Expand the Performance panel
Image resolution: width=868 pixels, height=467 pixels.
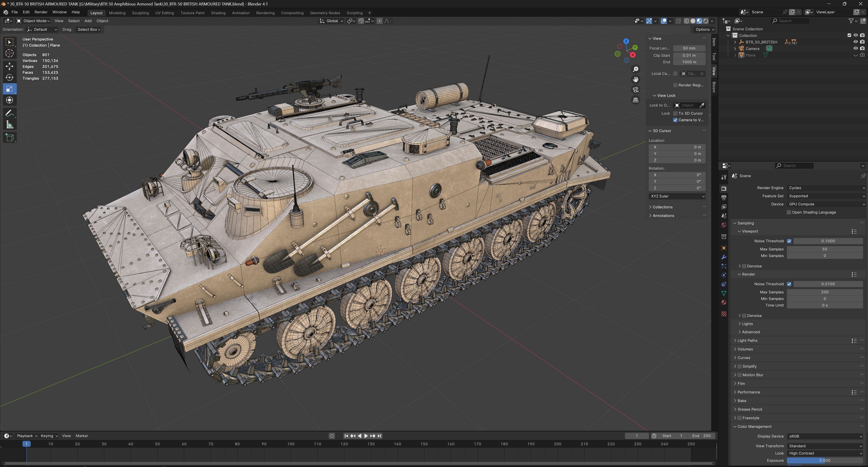tap(748, 392)
